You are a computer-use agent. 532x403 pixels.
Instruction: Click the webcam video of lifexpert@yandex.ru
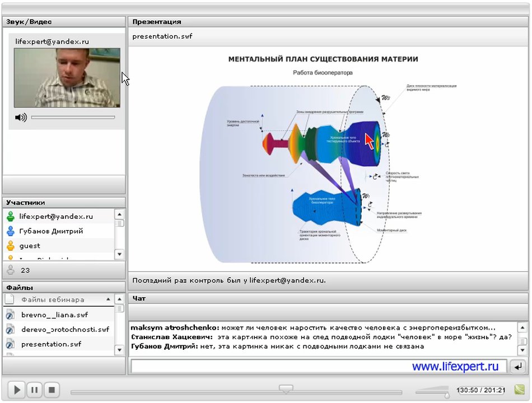(x=67, y=78)
